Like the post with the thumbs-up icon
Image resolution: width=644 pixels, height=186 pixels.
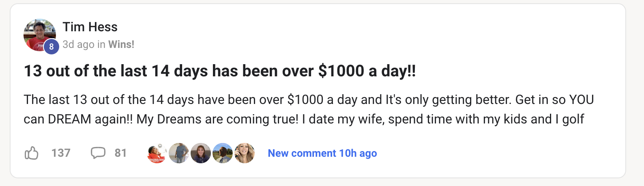point(32,153)
